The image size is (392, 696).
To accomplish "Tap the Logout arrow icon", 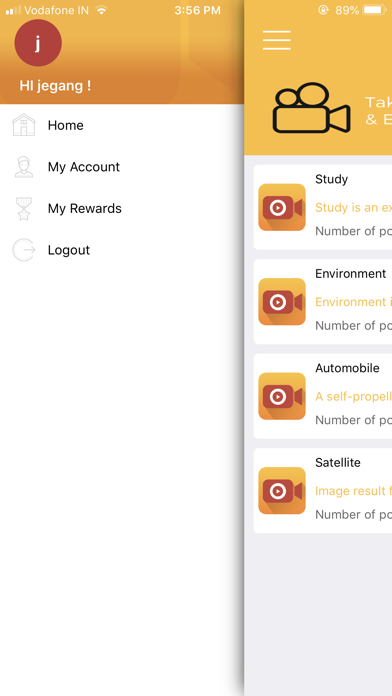I will pos(24,250).
